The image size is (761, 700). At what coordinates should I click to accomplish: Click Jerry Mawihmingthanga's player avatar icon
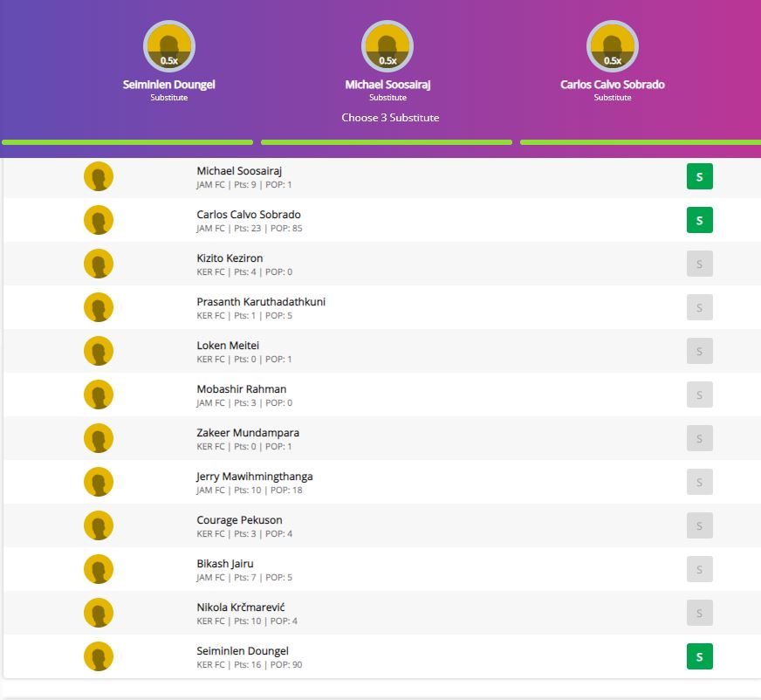click(x=99, y=482)
